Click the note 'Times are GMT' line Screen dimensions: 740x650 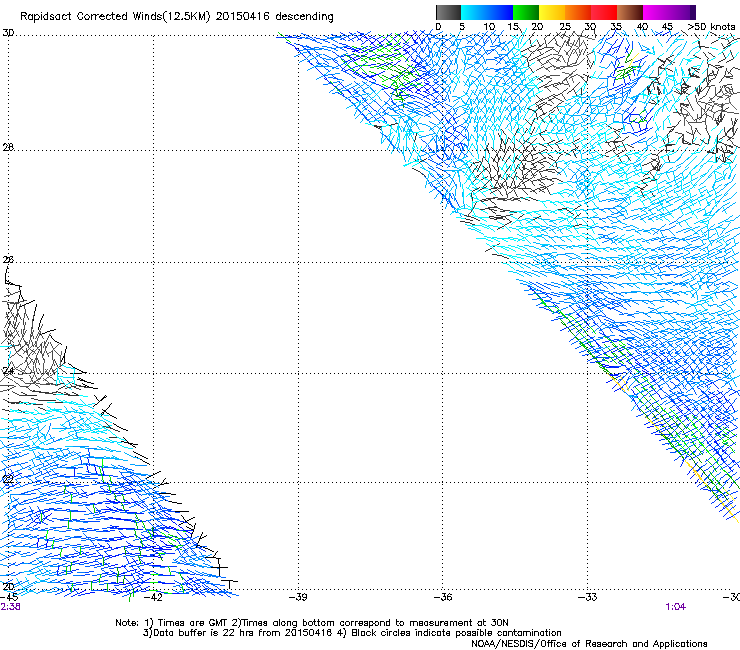pos(312,623)
